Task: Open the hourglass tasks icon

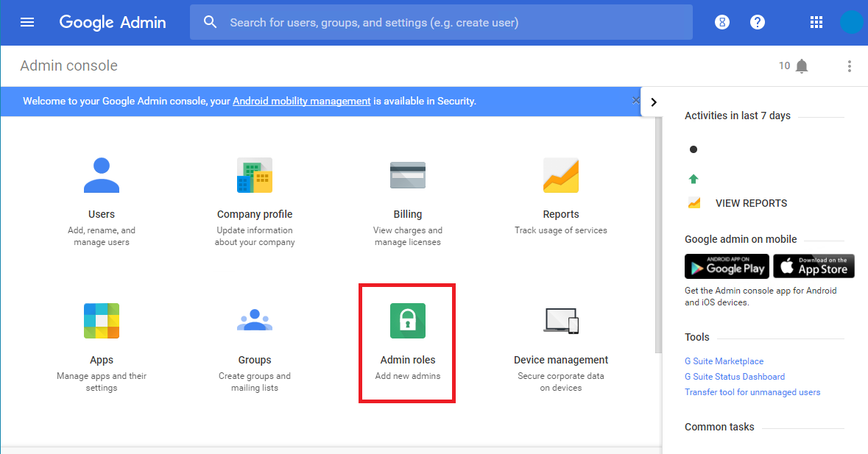Action: click(722, 22)
